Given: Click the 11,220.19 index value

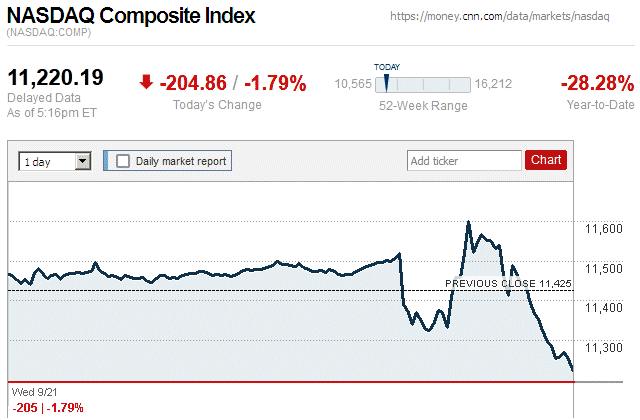Looking at the screenshot, I should (56, 79).
